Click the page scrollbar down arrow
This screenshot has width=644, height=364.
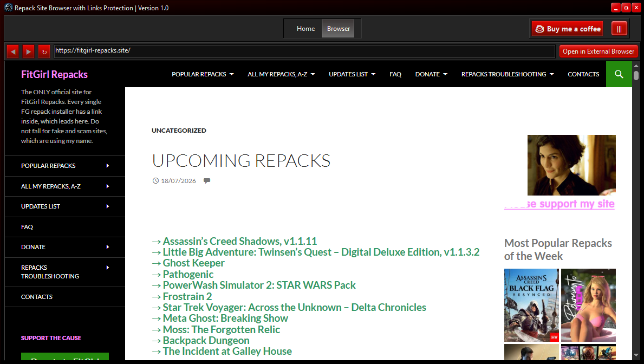point(636,355)
